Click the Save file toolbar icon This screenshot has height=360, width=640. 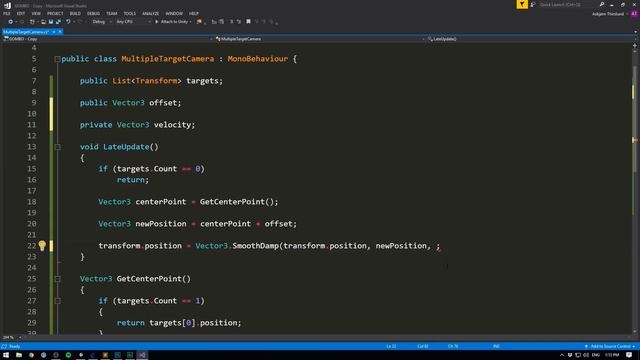51,22
